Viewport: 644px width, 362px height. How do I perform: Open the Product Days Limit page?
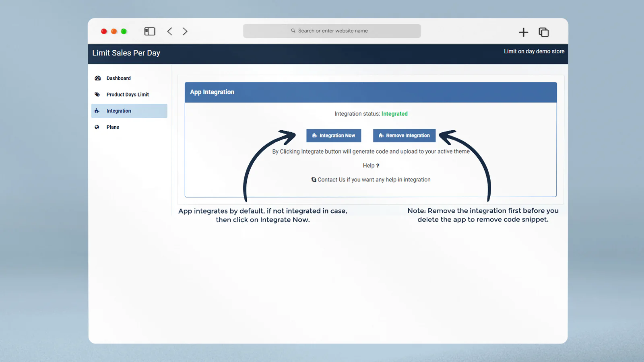(x=128, y=95)
